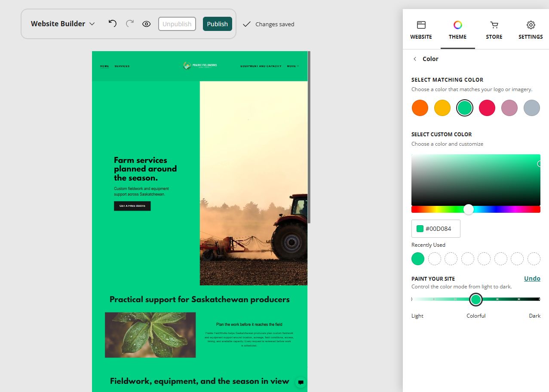Click the preview vertical scrollbar
The width and height of the screenshot is (549, 392).
[x=309, y=137]
